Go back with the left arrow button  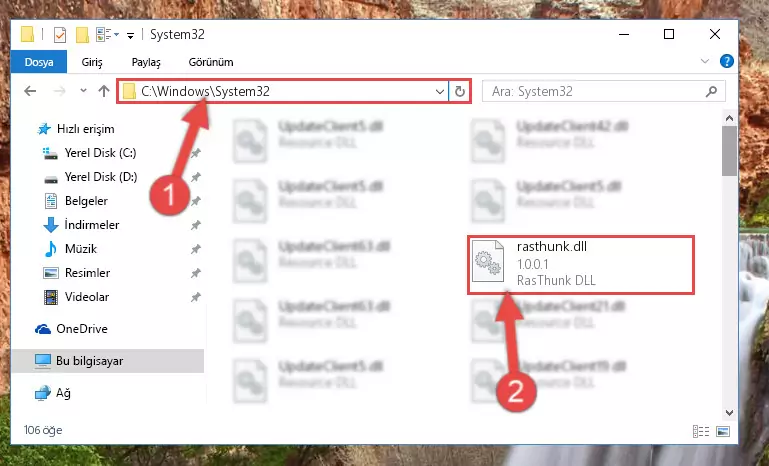tap(30, 91)
